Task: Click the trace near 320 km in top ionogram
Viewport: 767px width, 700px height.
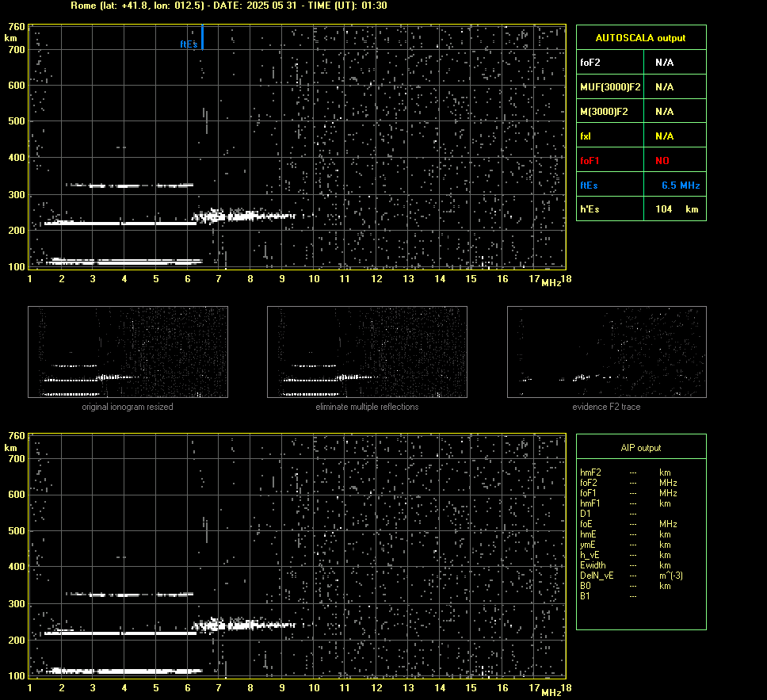Action: pyautogui.click(x=130, y=185)
